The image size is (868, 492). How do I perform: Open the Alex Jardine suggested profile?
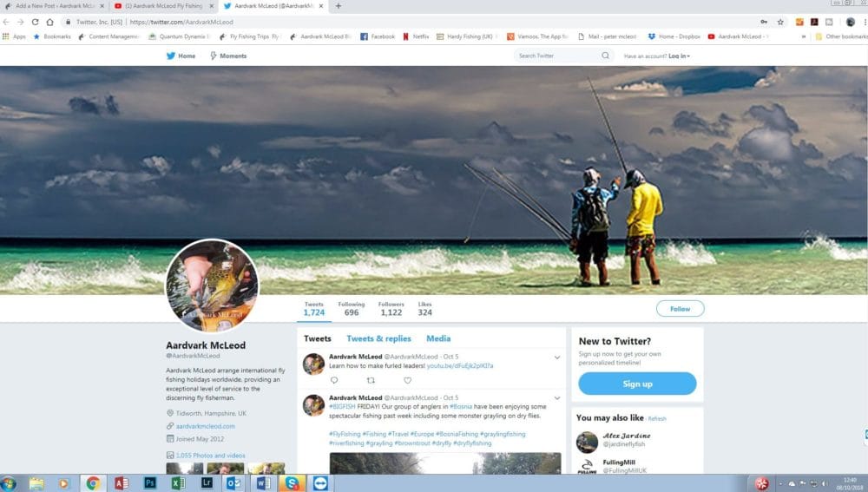pyautogui.click(x=627, y=436)
